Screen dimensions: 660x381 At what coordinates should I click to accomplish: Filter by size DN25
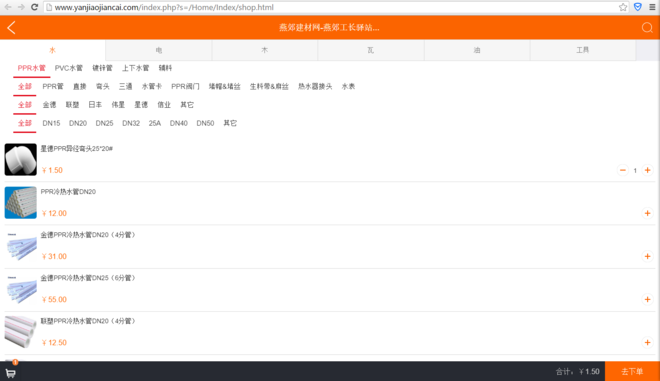click(104, 123)
